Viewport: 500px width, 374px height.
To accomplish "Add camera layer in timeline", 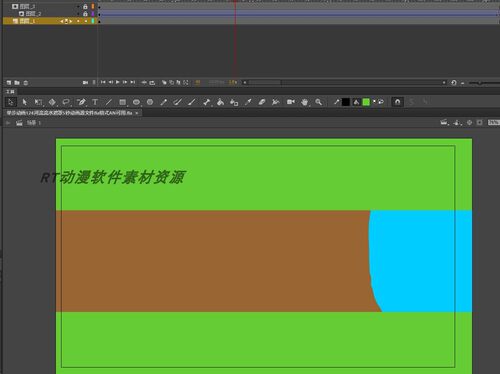I will 85,82.
